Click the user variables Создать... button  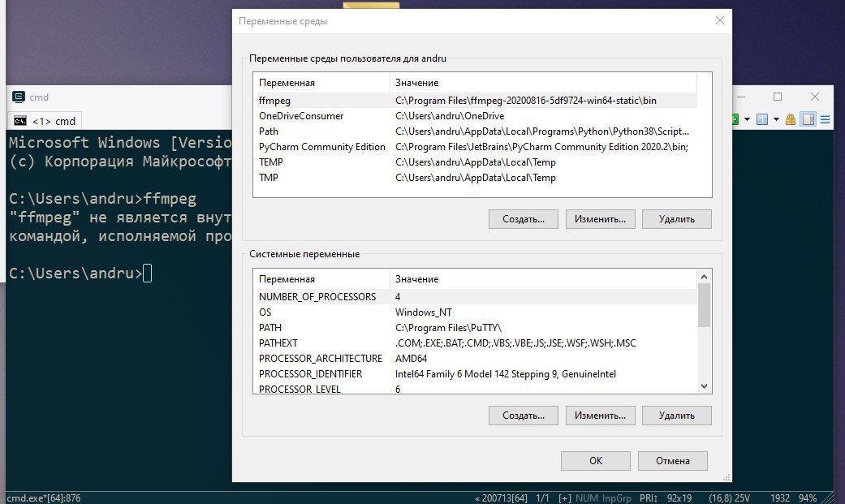[x=524, y=219]
